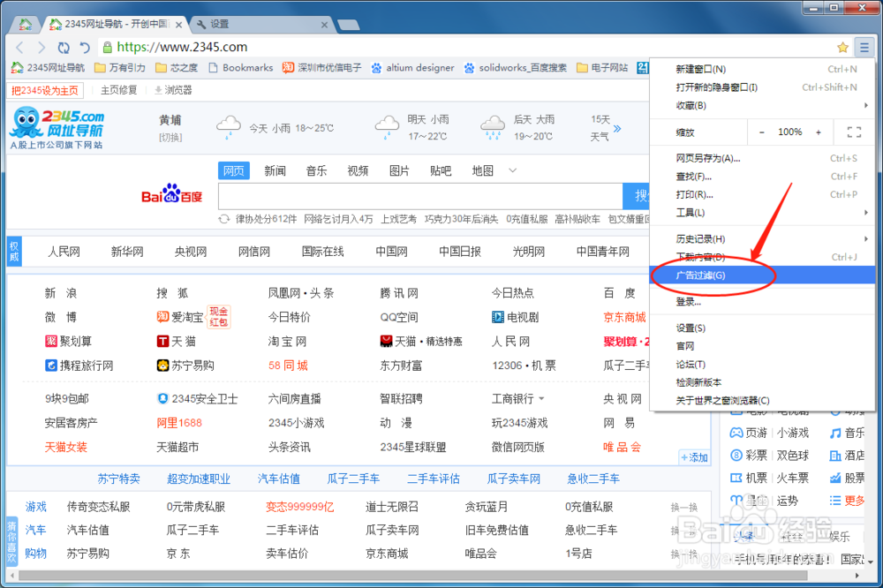Switch to the 图片 search tab
This screenshot has height=588, width=883.
click(x=399, y=170)
